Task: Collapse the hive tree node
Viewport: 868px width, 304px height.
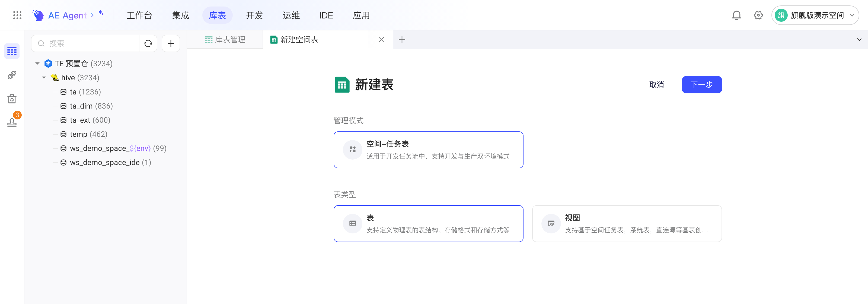Action: (x=44, y=78)
